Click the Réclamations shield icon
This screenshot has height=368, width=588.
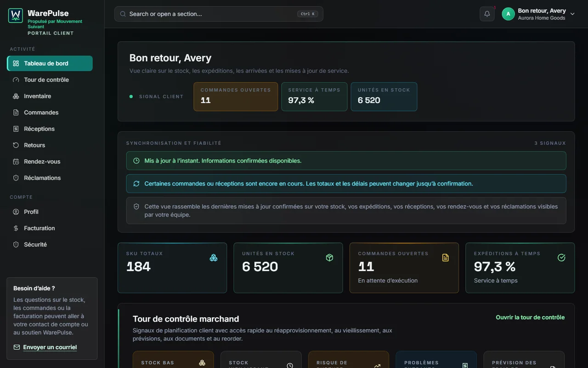point(16,178)
